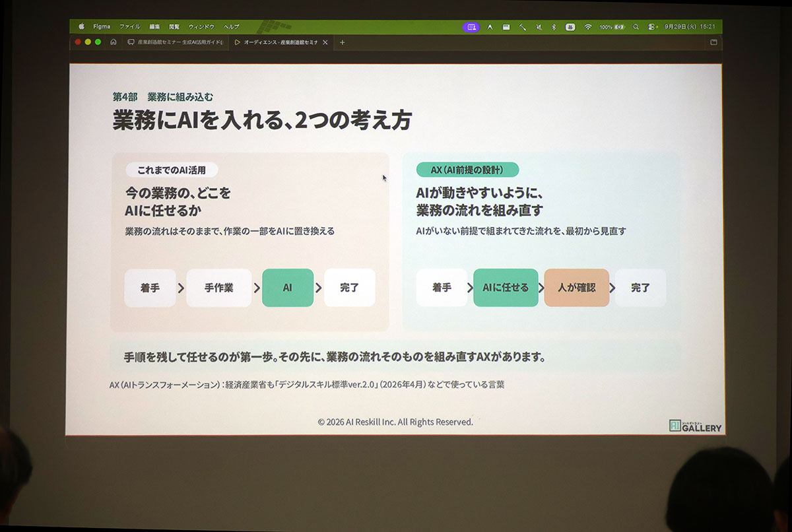
Task: Click the right panel 着手 step box
Action: coord(442,288)
